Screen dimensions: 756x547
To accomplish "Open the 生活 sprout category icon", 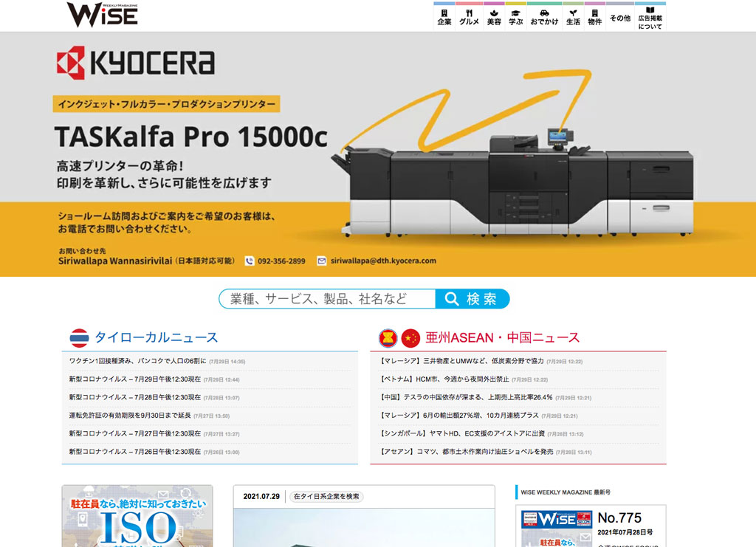I will tap(573, 18).
